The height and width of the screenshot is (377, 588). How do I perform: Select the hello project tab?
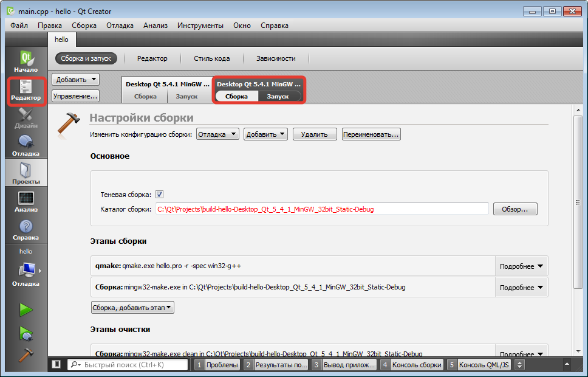pyautogui.click(x=61, y=40)
